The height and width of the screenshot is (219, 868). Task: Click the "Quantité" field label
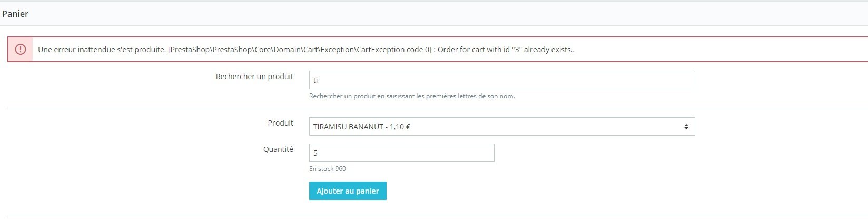[x=278, y=149]
